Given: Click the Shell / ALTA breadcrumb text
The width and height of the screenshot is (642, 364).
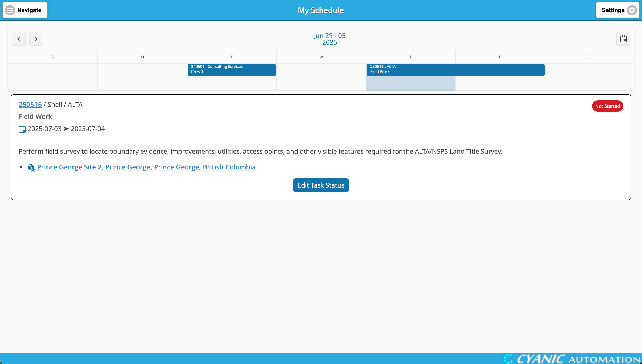Looking at the screenshot, I should tap(65, 105).
